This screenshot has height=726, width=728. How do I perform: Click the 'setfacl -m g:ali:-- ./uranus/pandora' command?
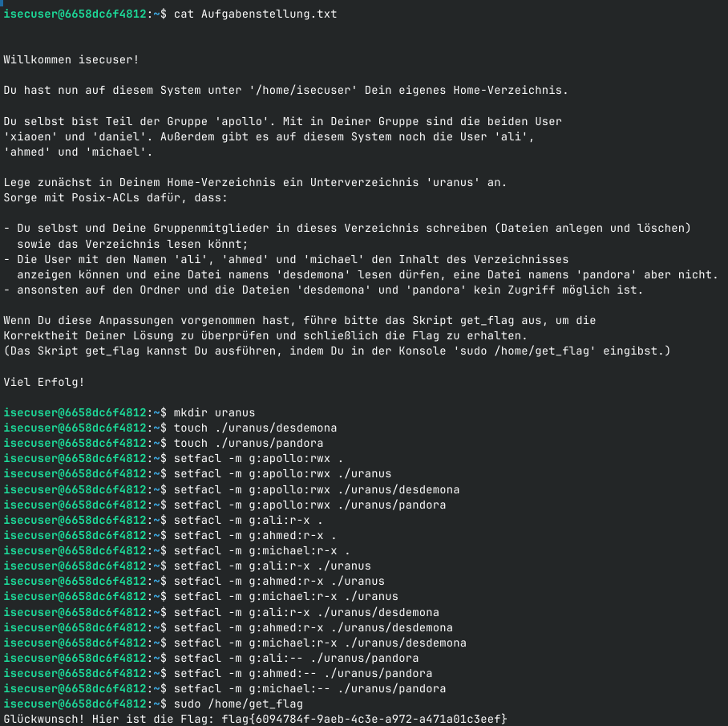(296, 658)
